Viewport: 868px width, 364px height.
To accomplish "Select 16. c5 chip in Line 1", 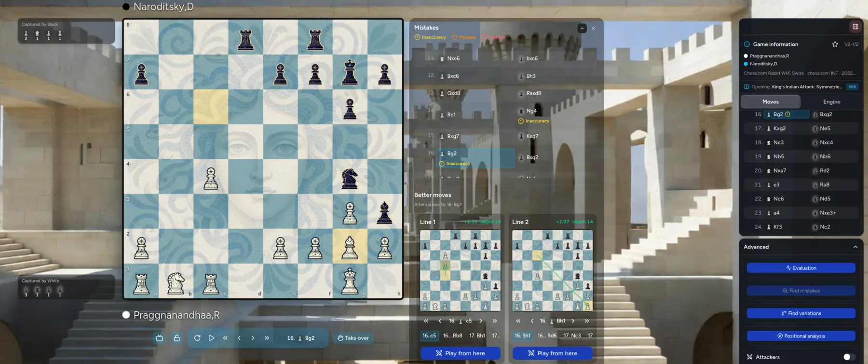I will point(429,336).
